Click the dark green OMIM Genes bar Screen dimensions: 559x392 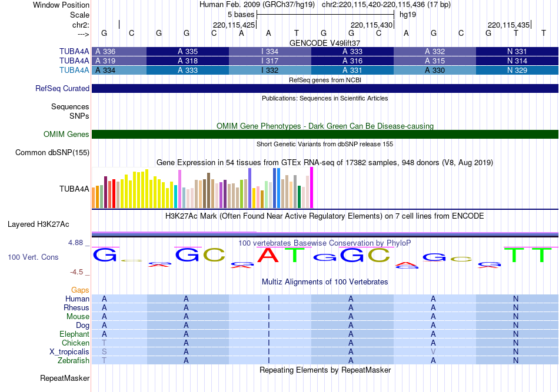325,134
